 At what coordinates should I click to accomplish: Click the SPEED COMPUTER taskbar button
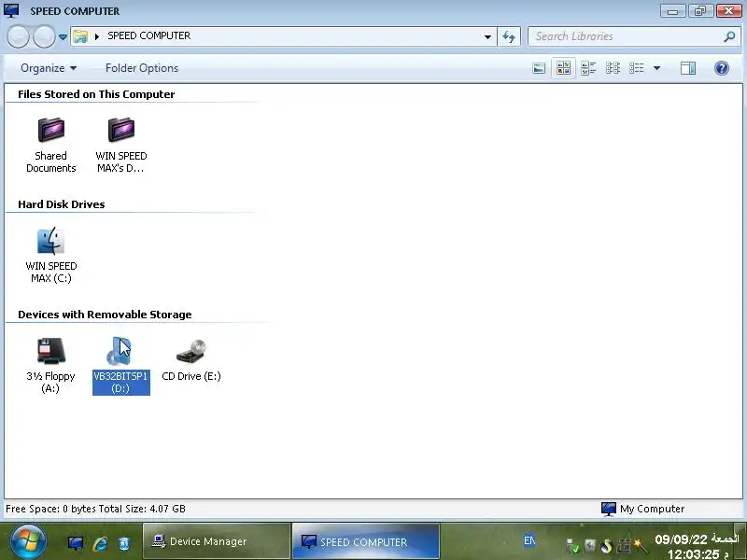pyautogui.click(x=365, y=541)
